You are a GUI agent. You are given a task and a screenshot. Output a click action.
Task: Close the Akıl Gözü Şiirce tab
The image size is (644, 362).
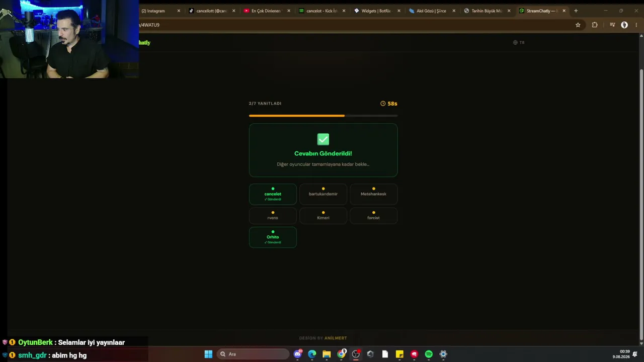(454, 11)
